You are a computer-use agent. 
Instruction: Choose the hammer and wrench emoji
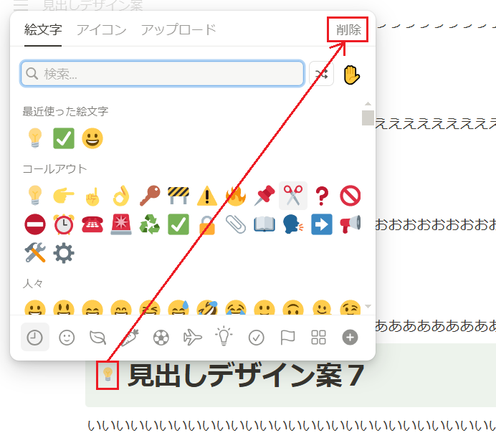[x=35, y=253]
